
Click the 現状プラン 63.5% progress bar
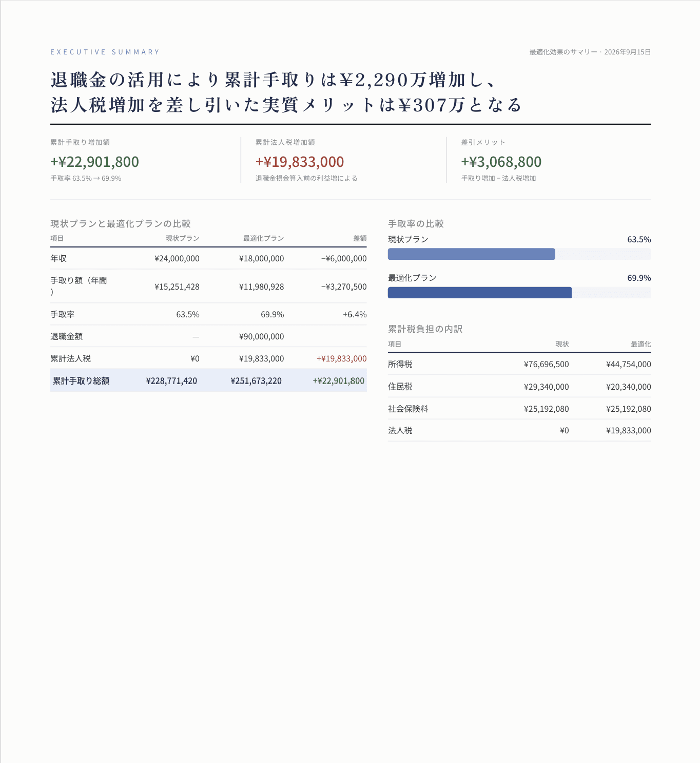[519, 254]
